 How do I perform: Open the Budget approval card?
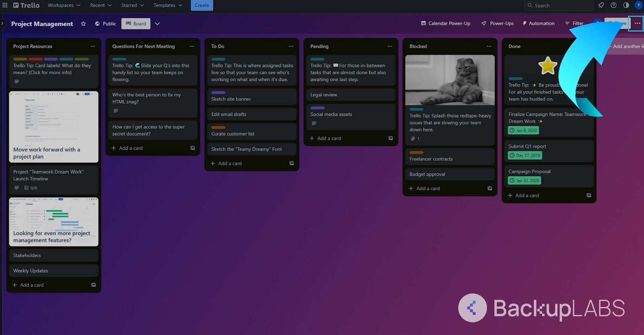click(450, 174)
